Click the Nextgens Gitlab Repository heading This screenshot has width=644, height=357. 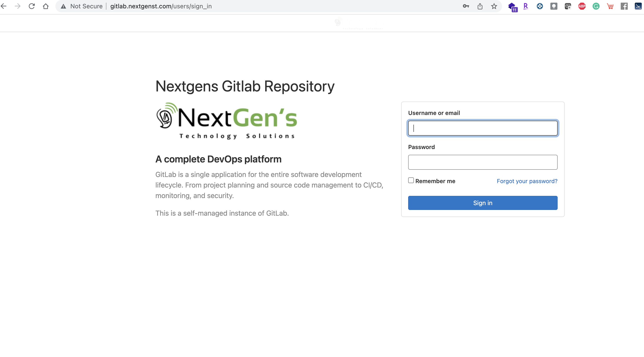click(245, 86)
